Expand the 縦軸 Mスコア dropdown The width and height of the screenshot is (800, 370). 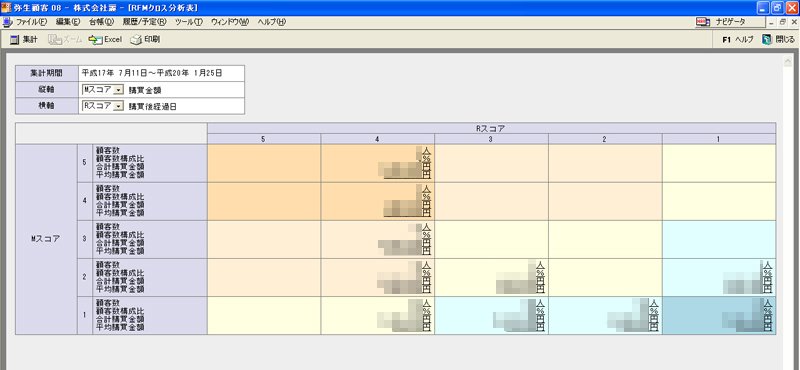point(118,90)
